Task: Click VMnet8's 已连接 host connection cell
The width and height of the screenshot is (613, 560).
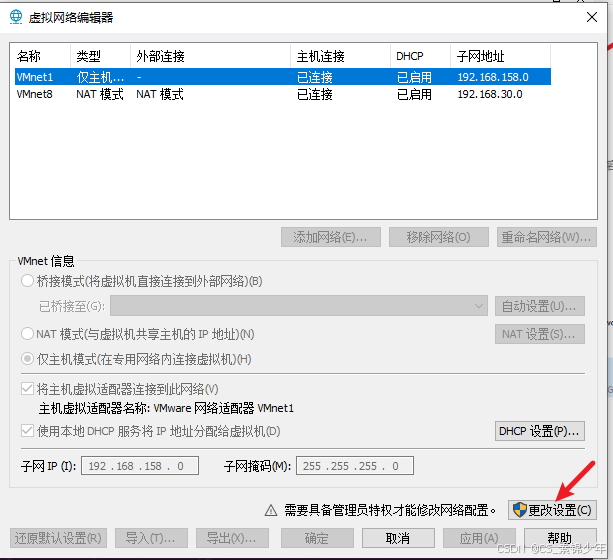Action: point(315,94)
